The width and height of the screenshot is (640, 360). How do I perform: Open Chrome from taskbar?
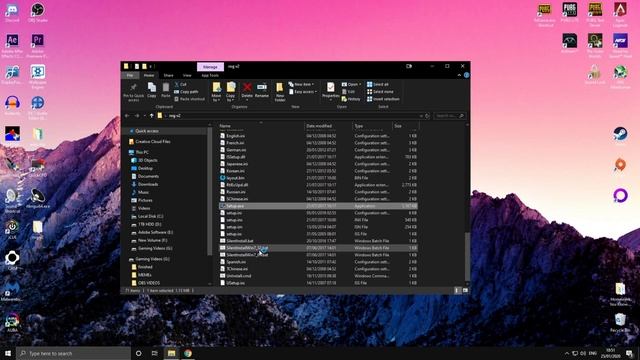click(188, 353)
